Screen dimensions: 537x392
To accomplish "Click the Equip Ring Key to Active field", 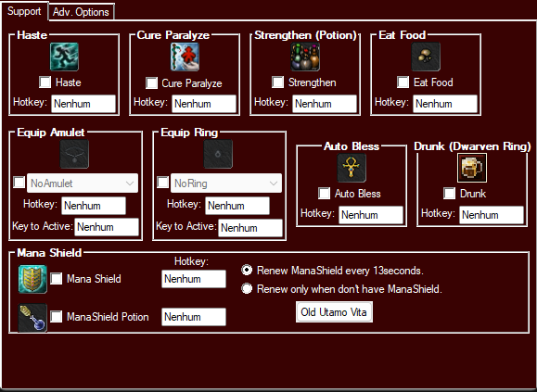I will click(x=250, y=228).
